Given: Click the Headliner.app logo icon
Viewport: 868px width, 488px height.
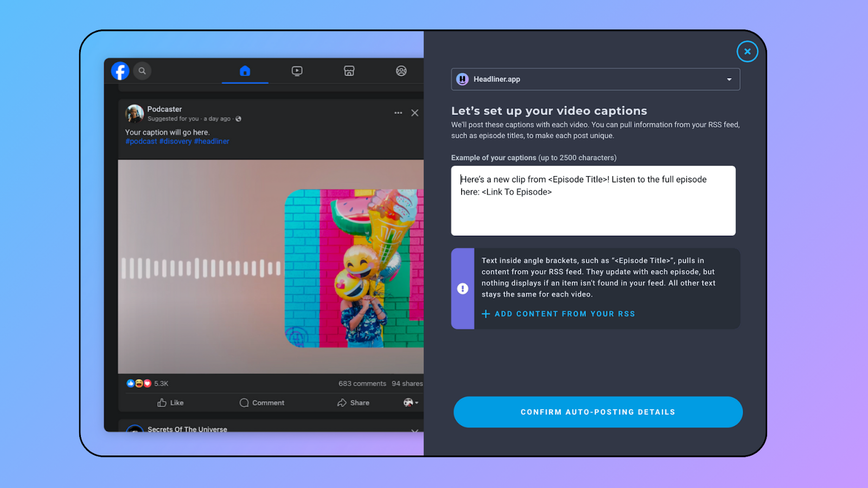Looking at the screenshot, I should click(x=462, y=79).
